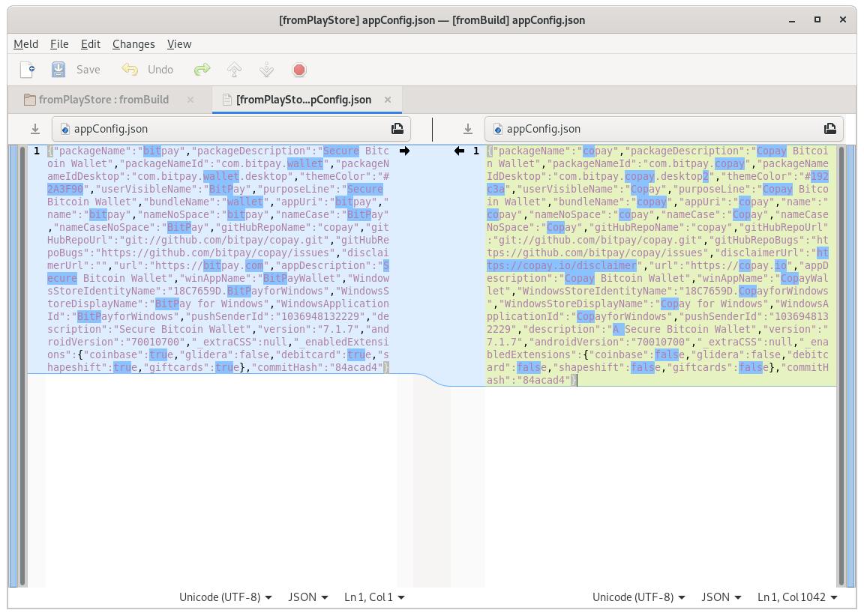Click the new comparison icon in toolbar

(27, 70)
